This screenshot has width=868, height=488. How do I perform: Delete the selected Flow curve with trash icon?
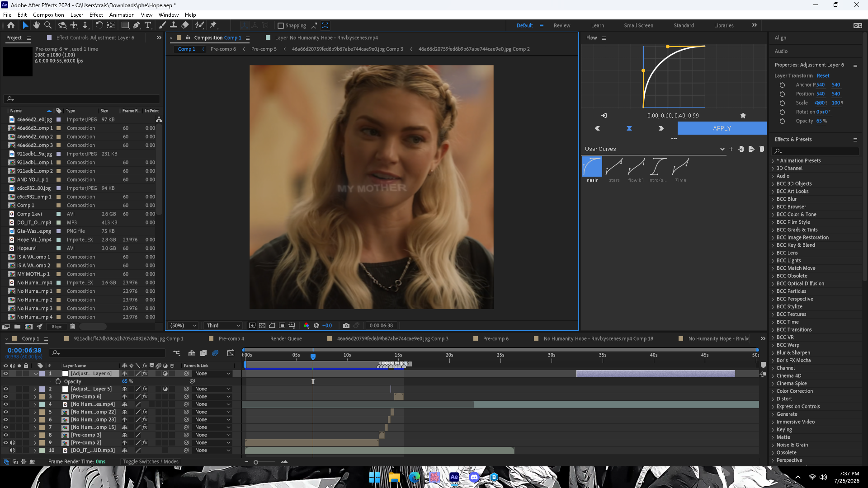(762, 149)
